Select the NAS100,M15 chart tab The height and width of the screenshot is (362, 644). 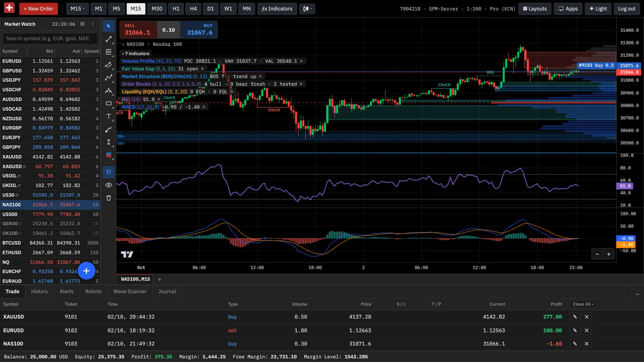click(x=136, y=279)
